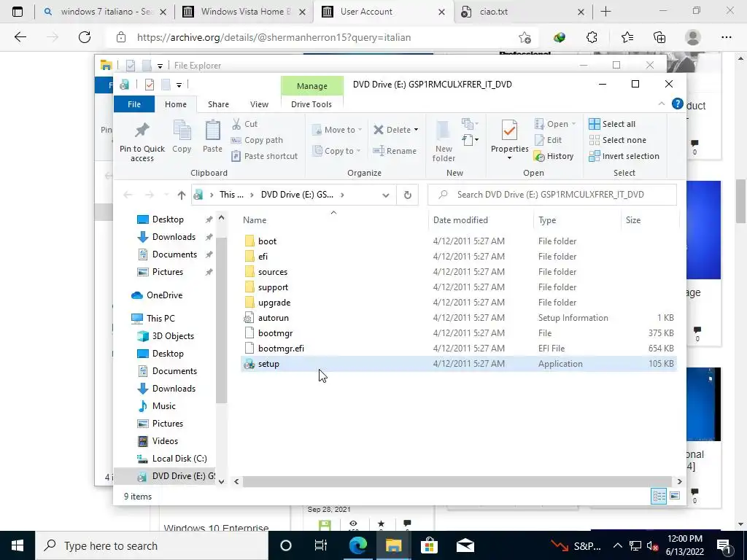Open the File tab
The image size is (747, 560).
tap(134, 104)
